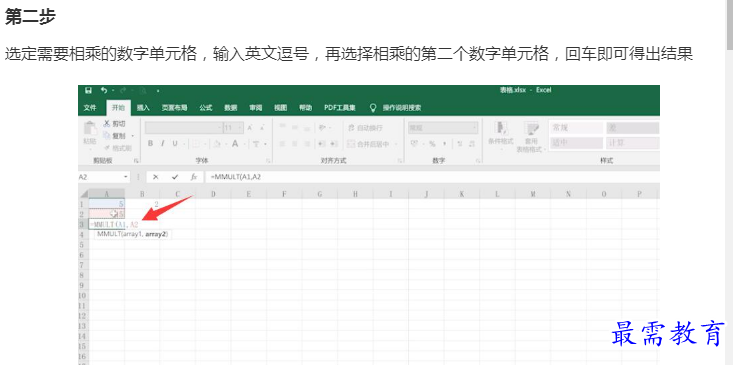Click the fill color bucket icon
Screen dimensions: 733x365
[x=217, y=144]
